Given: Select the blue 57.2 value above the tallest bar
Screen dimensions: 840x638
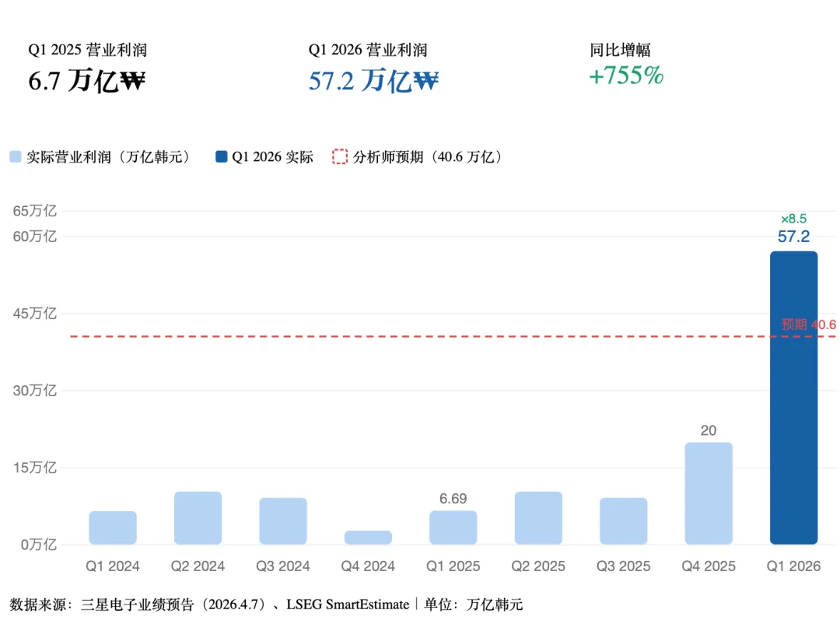Looking at the screenshot, I should pos(793,237).
